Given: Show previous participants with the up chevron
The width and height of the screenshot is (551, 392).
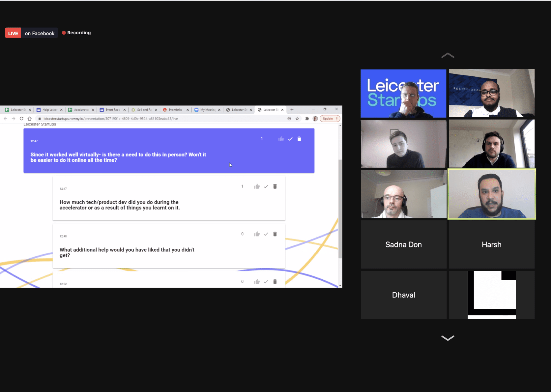Looking at the screenshot, I should point(448,55).
